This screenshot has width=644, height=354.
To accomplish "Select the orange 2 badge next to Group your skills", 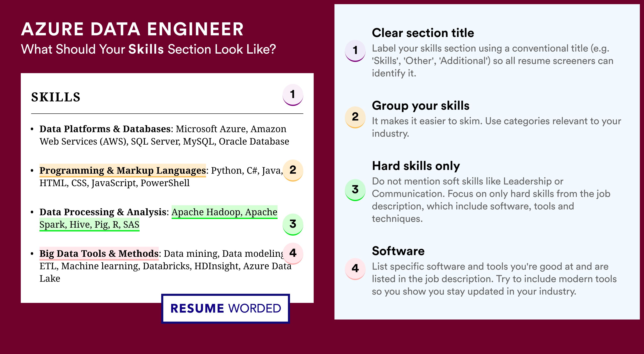I will pos(355,117).
